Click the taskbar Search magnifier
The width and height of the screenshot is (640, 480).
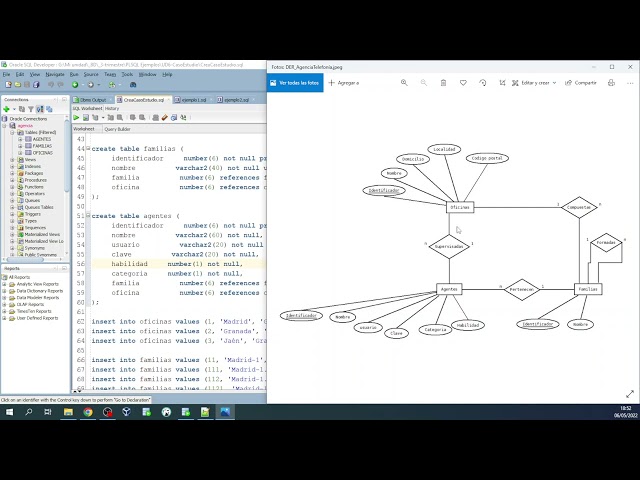click(29, 412)
